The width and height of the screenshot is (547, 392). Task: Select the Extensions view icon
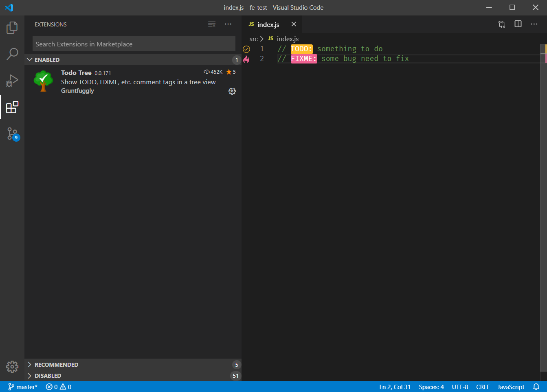tap(12, 107)
